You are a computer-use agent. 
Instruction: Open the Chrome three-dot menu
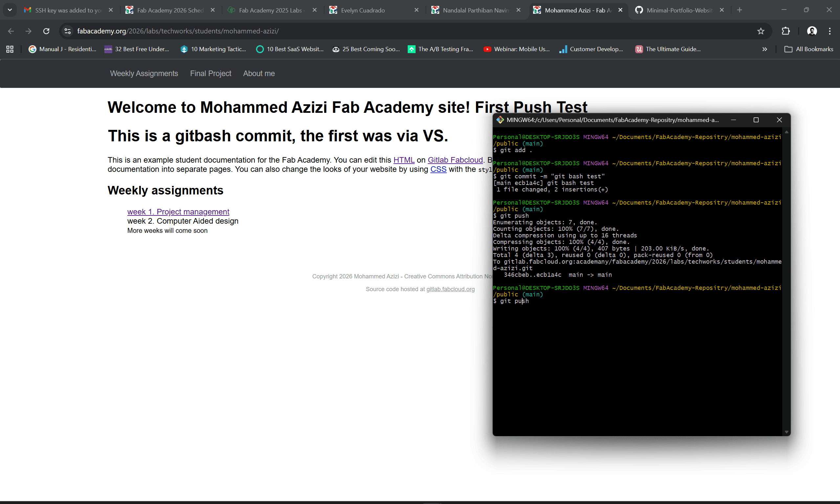[829, 31]
